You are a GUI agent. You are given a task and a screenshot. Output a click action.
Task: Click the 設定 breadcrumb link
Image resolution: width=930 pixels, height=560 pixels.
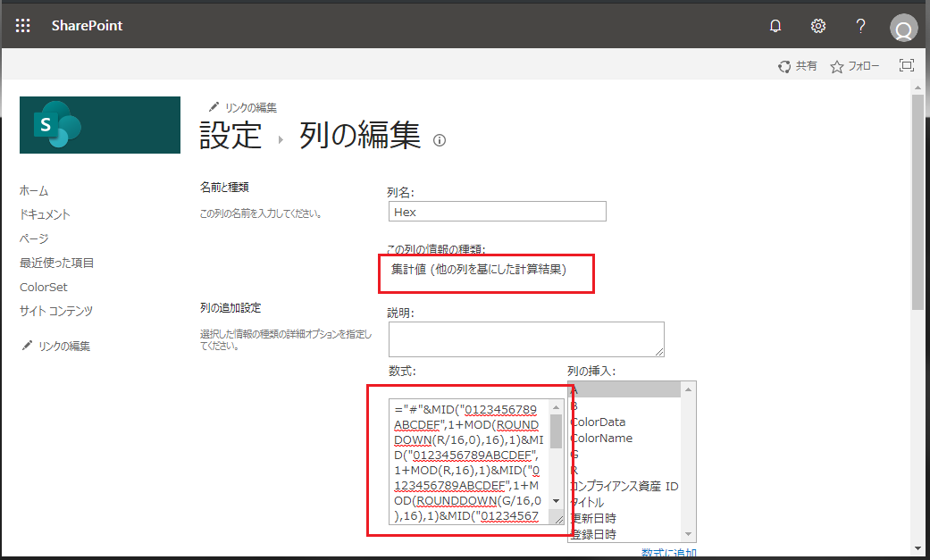(x=230, y=135)
